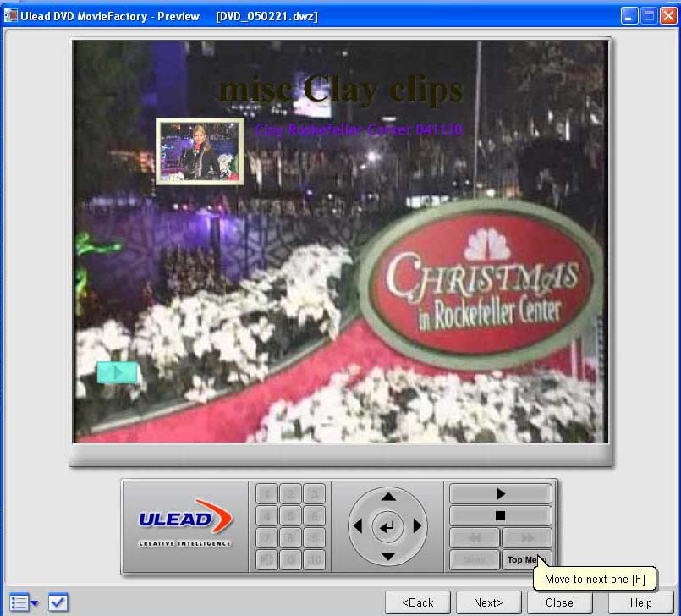Click the return key on the remote keypad
681x616 pixels.
266,560
